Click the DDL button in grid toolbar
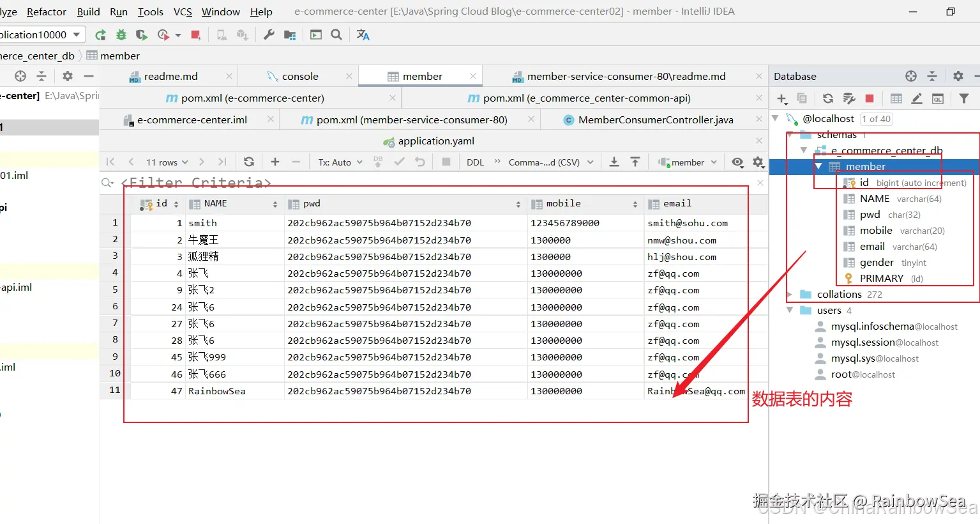 [475, 162]
